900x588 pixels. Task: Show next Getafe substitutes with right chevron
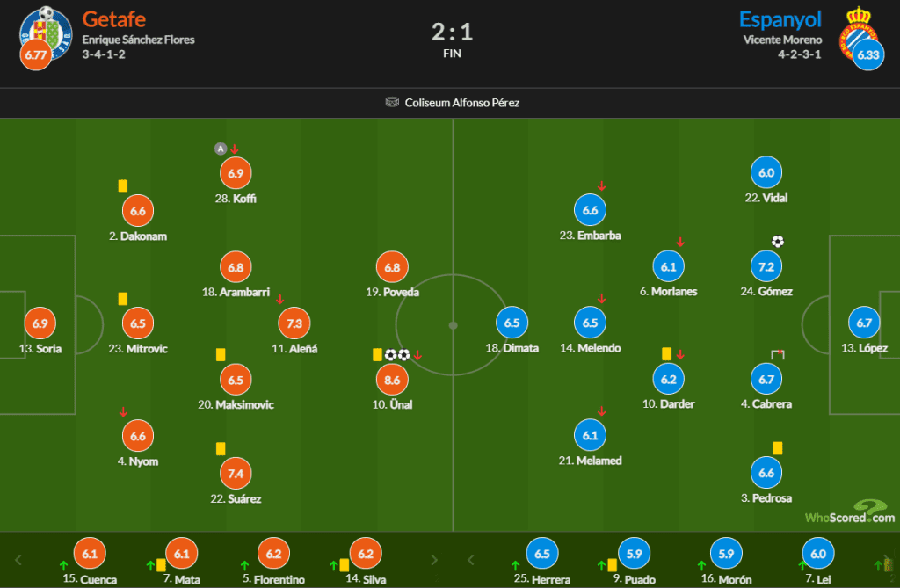point(434,560)
